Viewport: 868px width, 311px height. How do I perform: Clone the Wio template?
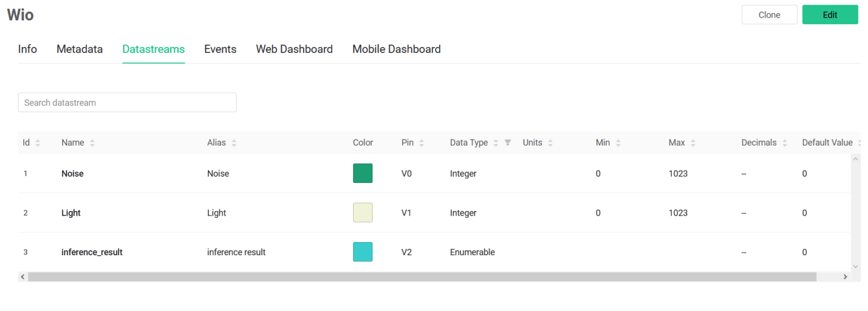coord(769,15)
